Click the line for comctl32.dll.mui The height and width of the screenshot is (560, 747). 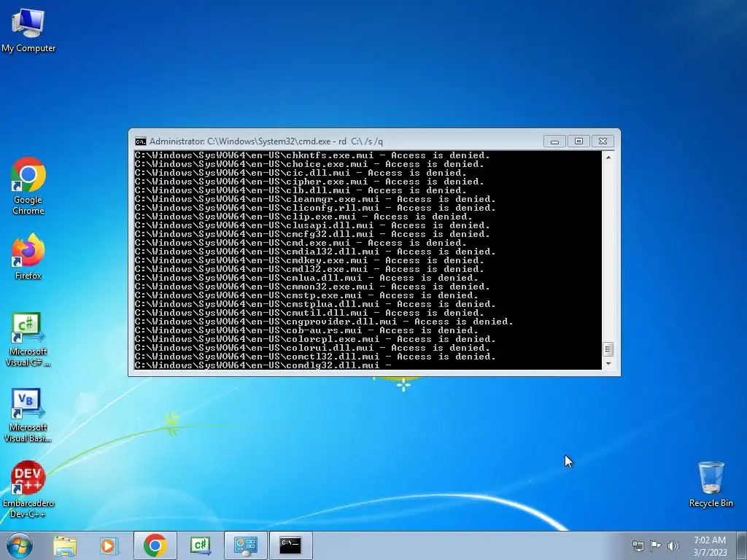tap(315, 357)
